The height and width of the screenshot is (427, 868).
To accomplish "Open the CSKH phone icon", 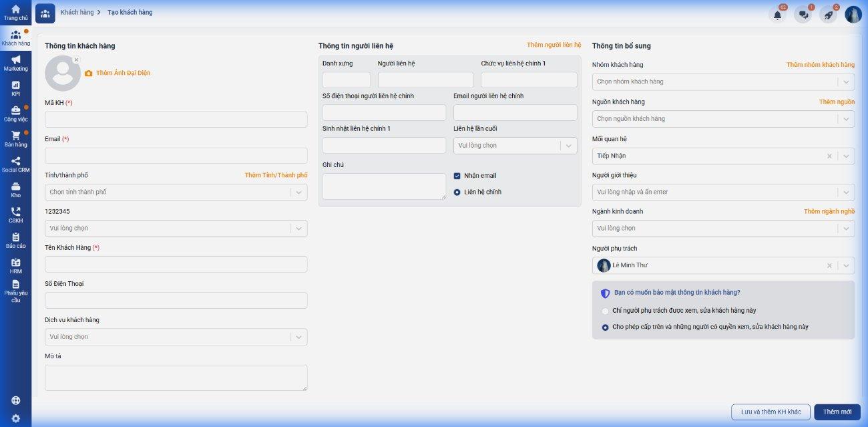I will coord(15,215).
